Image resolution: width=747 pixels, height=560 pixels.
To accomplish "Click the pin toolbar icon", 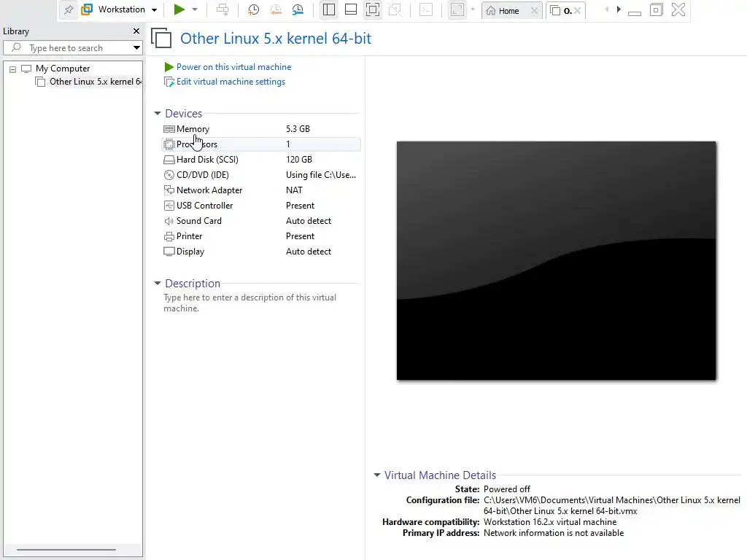I will pos(69,9).
